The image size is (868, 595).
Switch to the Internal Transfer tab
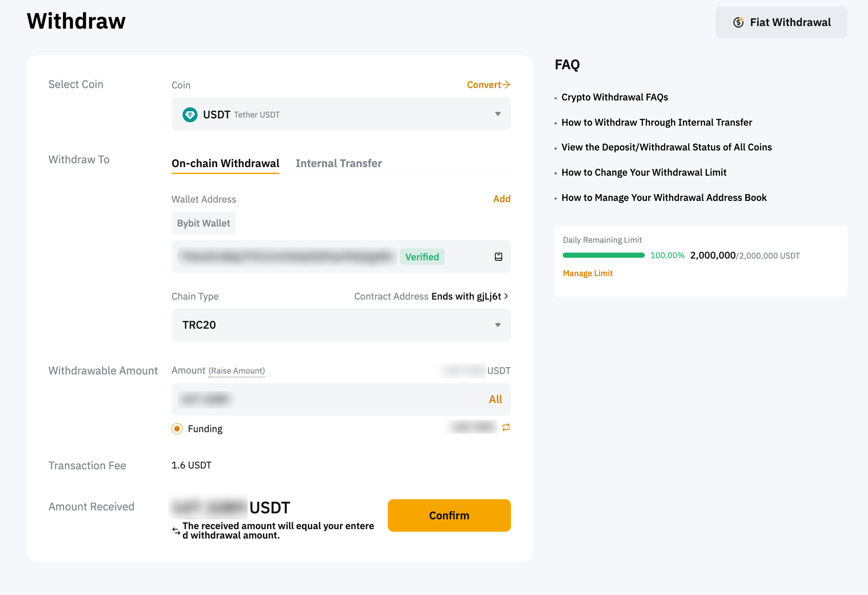[339, 163]
